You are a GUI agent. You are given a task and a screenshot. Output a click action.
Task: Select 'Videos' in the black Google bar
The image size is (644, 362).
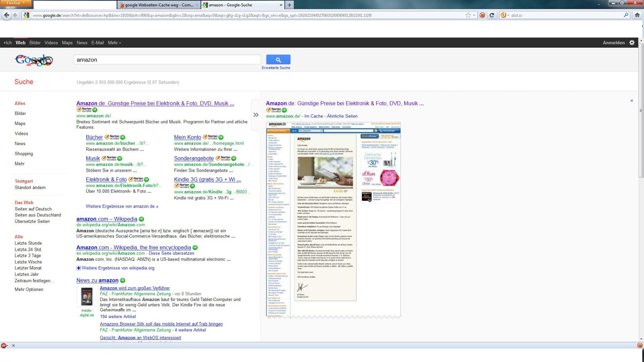51,43
